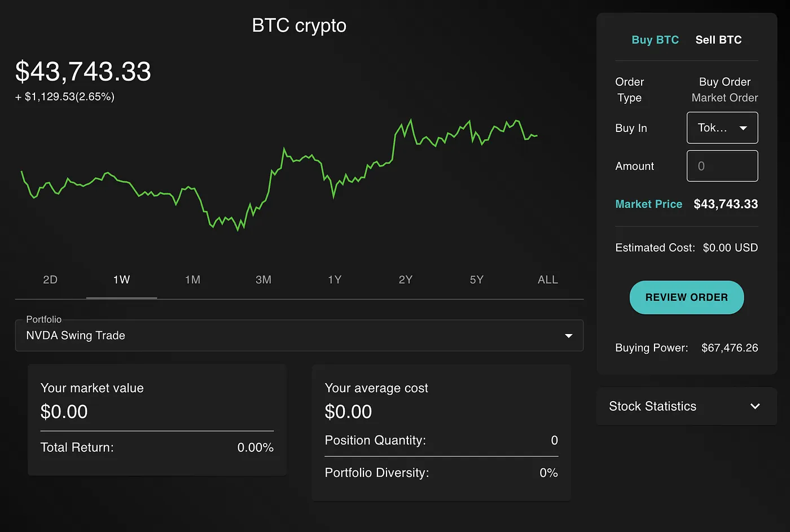This screenshot has width=790, height=532.
Task: Select the 1M chart range
Action: tap(192, 280)
